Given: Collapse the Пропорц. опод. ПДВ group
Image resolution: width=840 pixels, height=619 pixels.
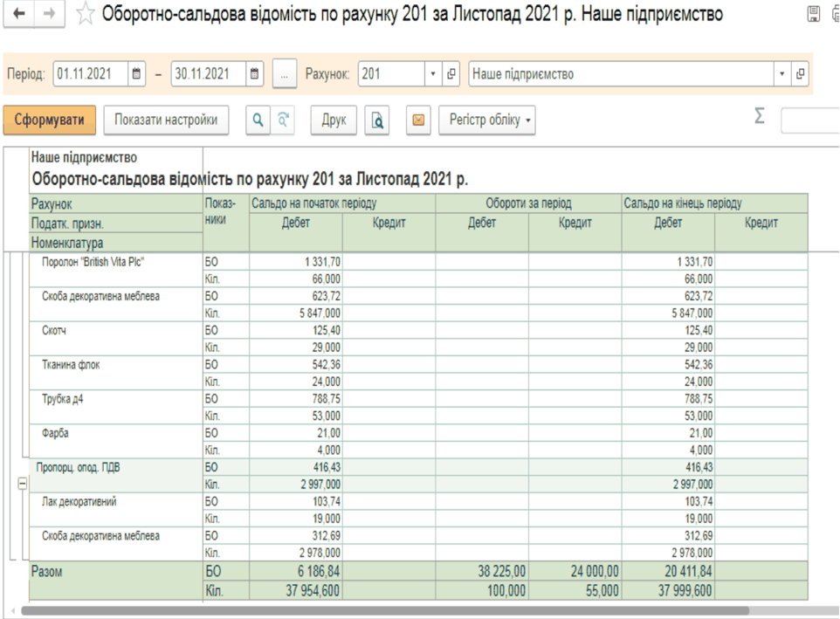Looking at the screenshot, I should coord(22,484).
